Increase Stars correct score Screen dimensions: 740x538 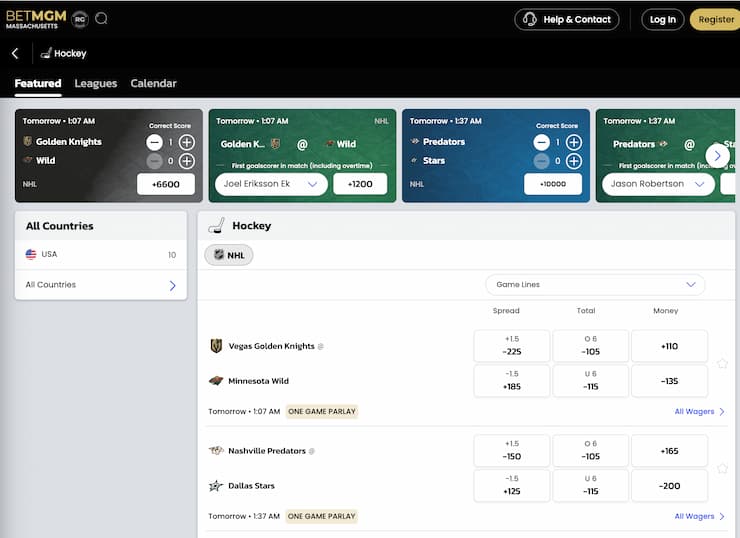point(574,161)
